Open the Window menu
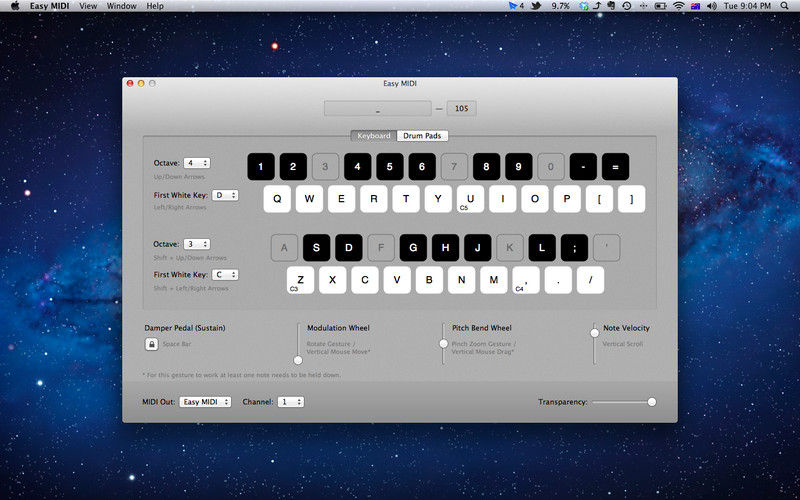Viewport: 800px width, 500px height. click(x=121, y=6)
